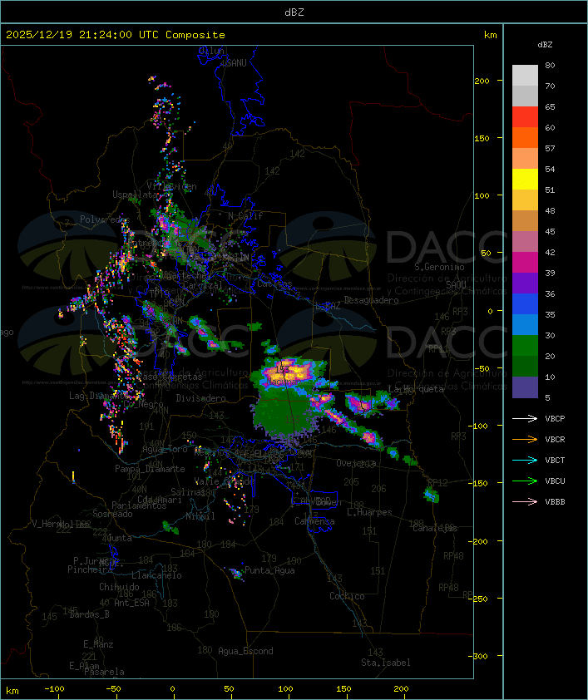Viewport: 588px width, 700px height.
Task: Click the Pampa_Diamante place label
Action: click(150, 469)
